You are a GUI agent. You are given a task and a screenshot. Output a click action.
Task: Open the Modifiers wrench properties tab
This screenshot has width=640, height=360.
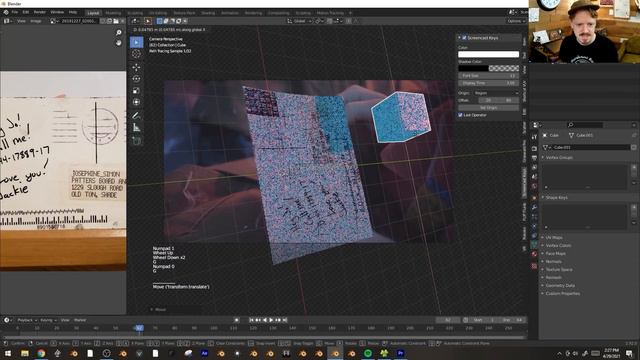(x=534, y=207)
